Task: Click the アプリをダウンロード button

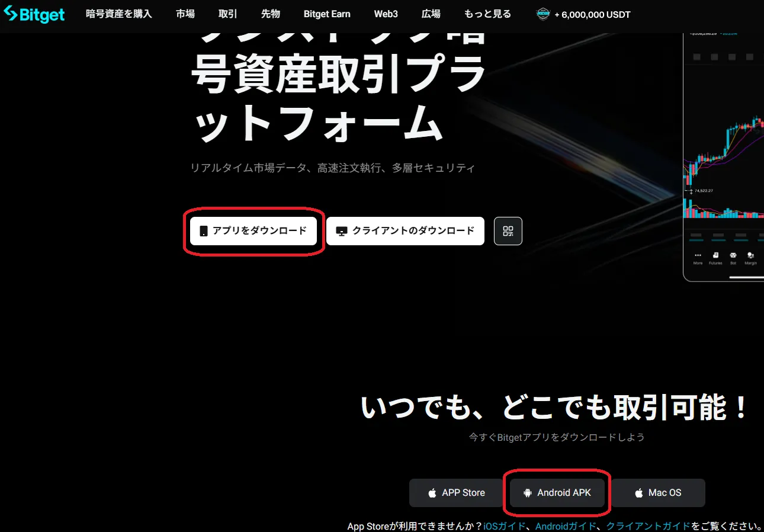Action: [x=253, y=231]
